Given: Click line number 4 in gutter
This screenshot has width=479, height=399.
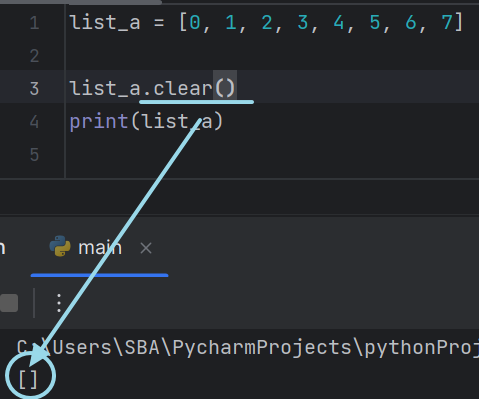Looking at the screenshot, I should coord(34,122).
